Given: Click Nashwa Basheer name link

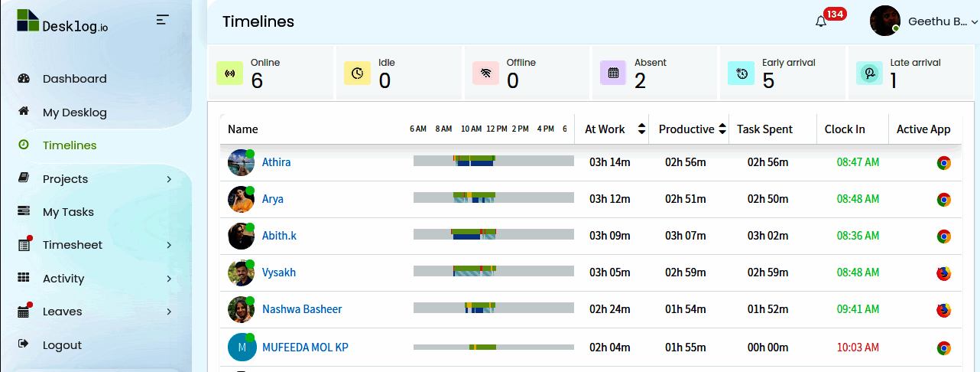Looking at the screenshot, I should tap(302, 309).
